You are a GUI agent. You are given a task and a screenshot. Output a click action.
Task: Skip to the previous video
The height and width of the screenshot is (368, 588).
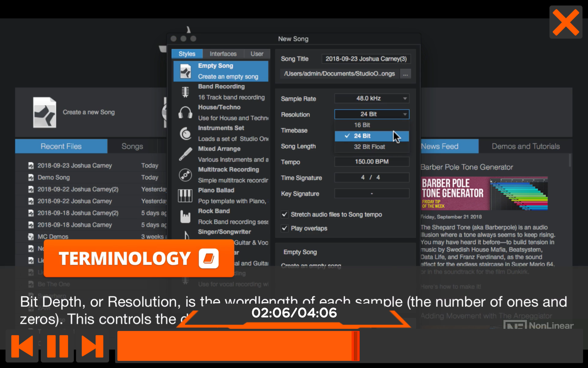(22, 346)
